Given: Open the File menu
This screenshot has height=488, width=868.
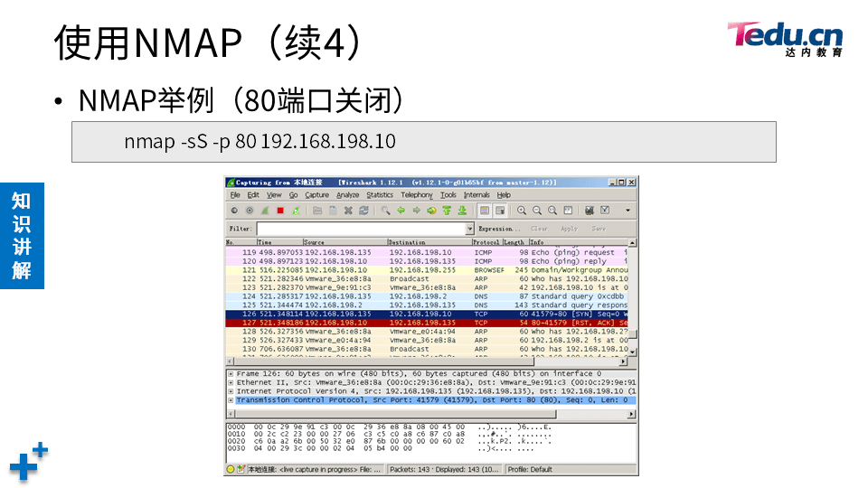Looking at the screenshot, I should 235,195.
